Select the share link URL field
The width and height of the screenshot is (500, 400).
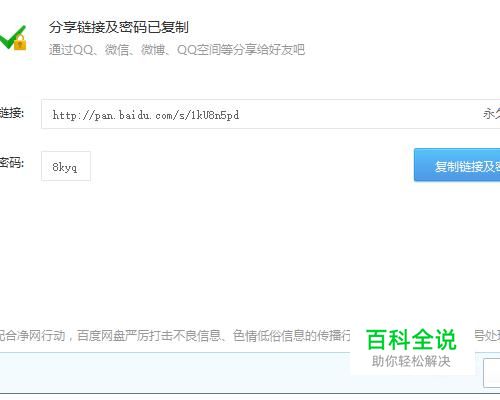point(270,114)
